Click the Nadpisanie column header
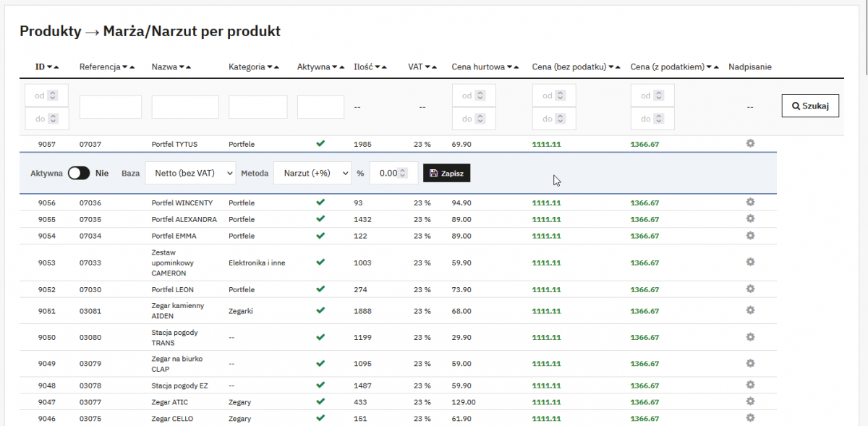This screenshot has height=426, width=868. [750, 67]
